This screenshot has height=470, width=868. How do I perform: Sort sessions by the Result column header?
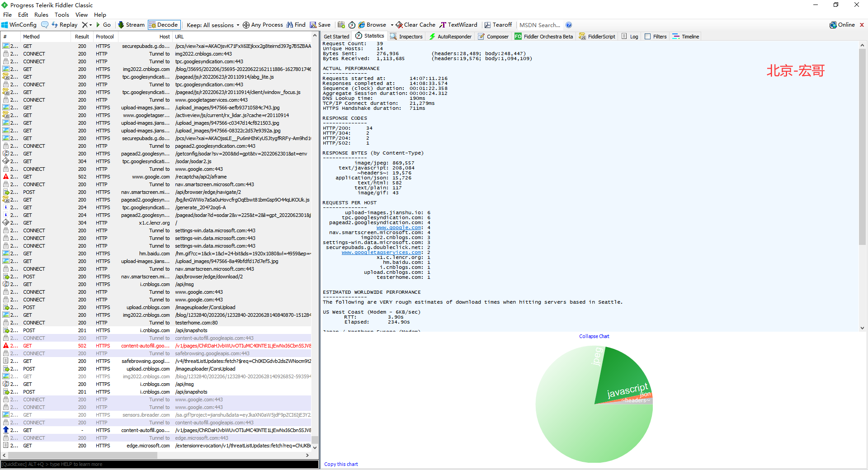82,37
